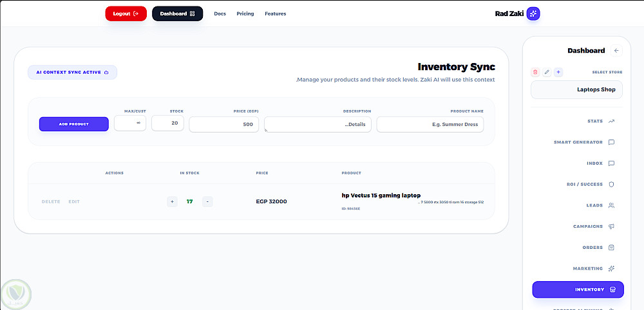Image resolution: width=644 pixels, height=310 pixels.
Task: Click the ROI / Success shield icon
Action: click(x=611, y=185)
